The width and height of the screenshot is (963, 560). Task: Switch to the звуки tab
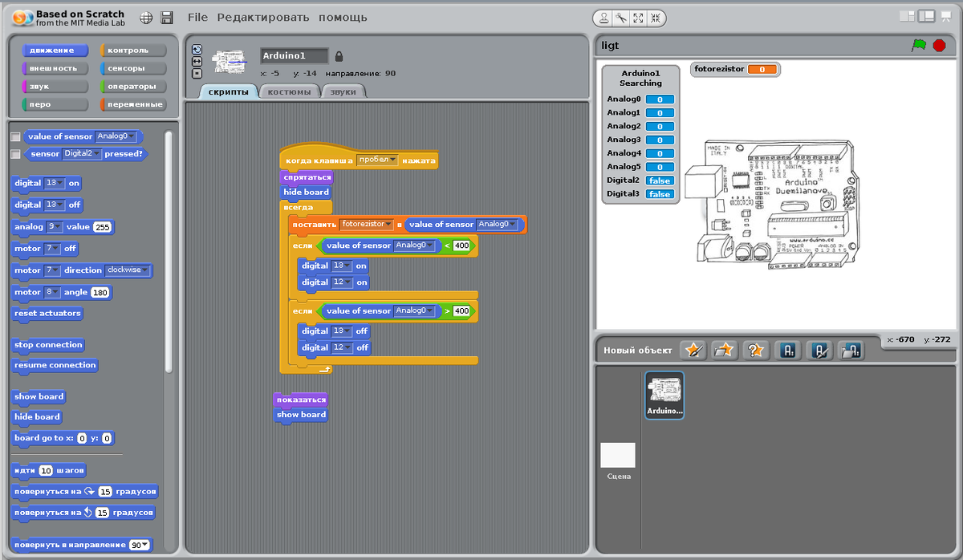click(x=343, y=91)
